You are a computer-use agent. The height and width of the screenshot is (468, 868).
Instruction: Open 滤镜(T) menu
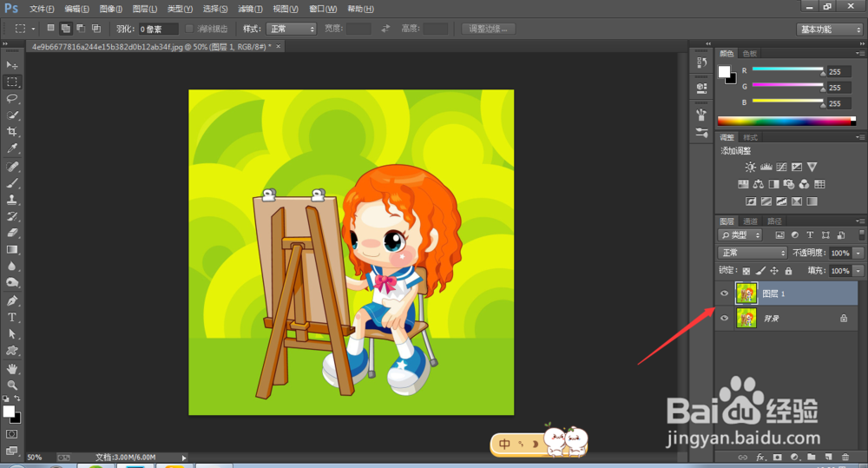point(250,9)
